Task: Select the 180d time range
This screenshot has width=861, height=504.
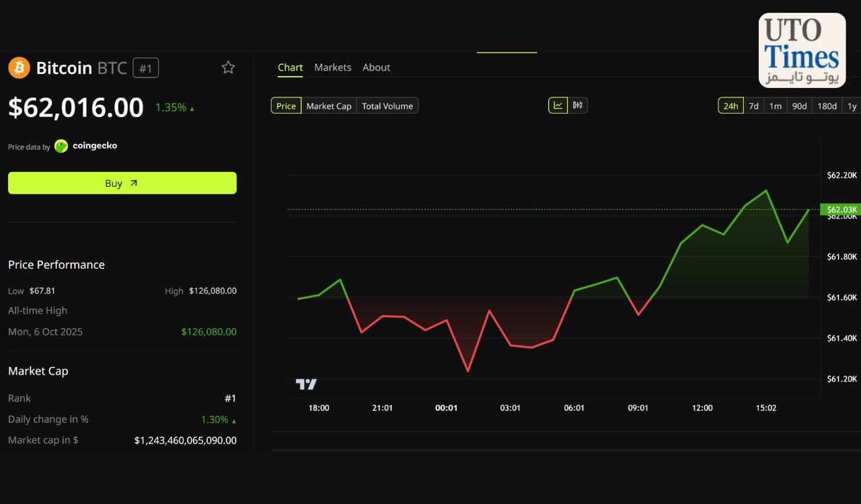Action: pos(827,106)
